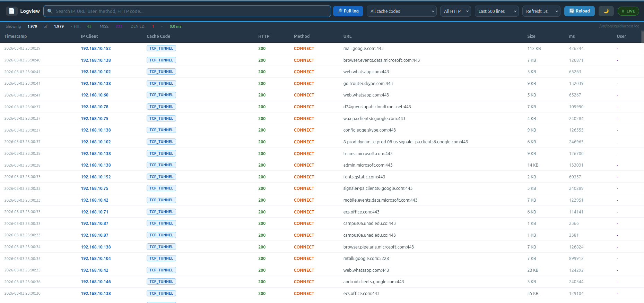Click the 426244 ms value
644x303 pixels.
576,49
